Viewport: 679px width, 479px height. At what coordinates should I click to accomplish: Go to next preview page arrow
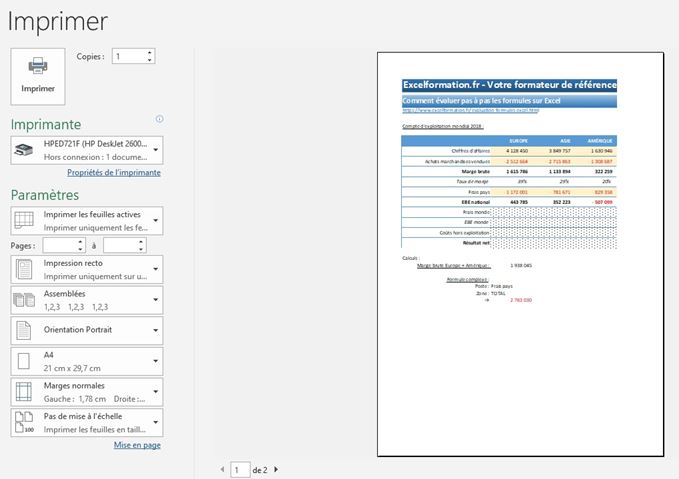[x=276, y=468]
